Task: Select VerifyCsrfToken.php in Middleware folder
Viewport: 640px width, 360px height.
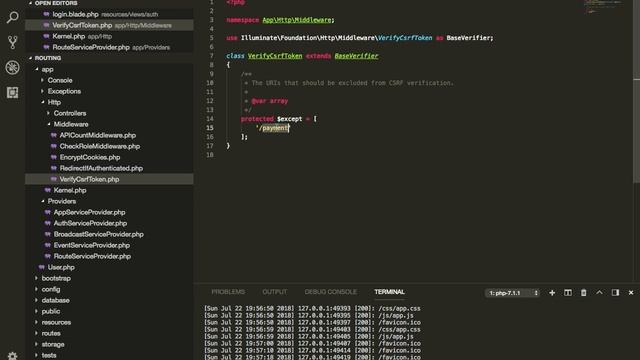Action: click(x=109, y=179)
